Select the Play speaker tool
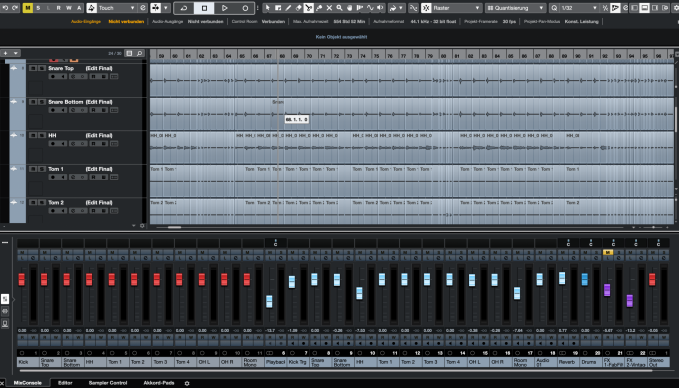This screenshot has width=679, height=388. pyautogui.click(x=380, y=8)
